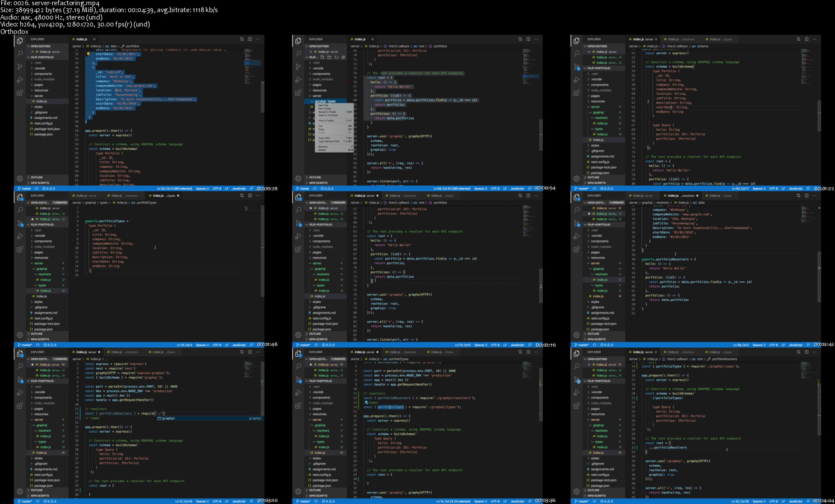
Task: Click errors and warnings count in 00:03:10 status bar
Action: [50, 501]
